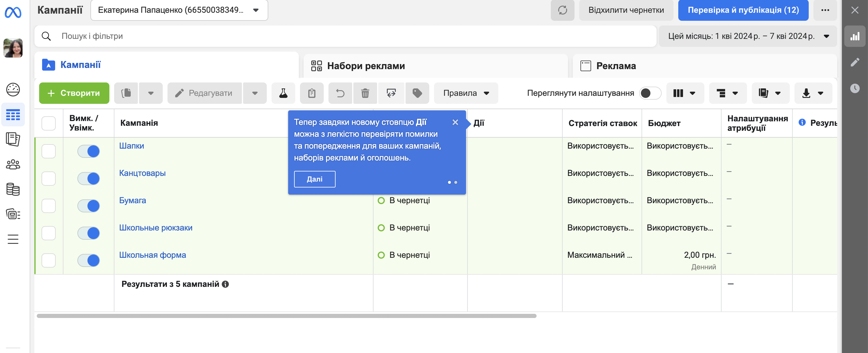Toggle off the Бумага campaign switch
Image resolution: width=868 pixels, height=353 pixels.
coord(89,206)
